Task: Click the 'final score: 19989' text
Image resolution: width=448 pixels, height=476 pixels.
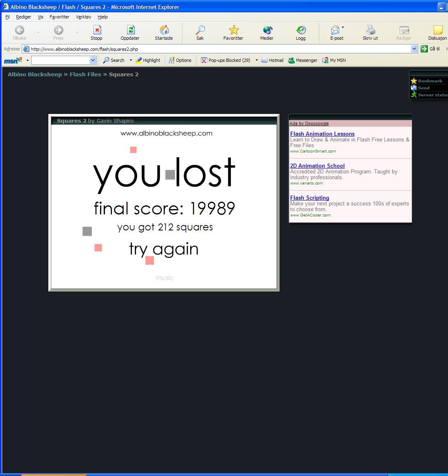Action: point(164,208)
